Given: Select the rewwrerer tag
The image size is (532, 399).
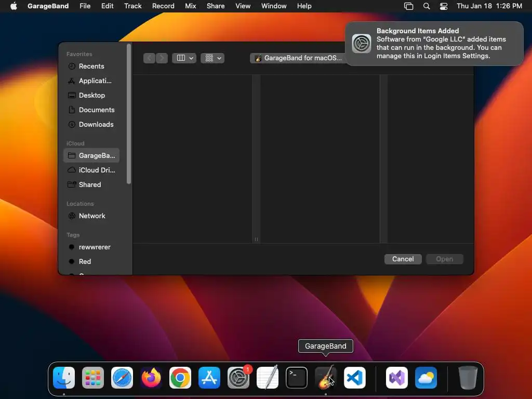Looking at the screenshot, I should tap(91, 247).
